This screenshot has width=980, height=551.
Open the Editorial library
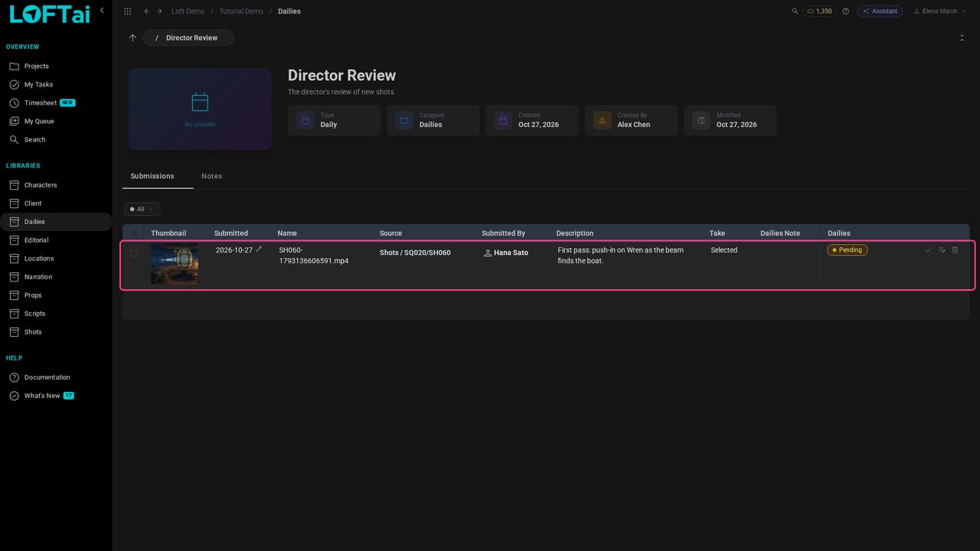pos(56,240)
